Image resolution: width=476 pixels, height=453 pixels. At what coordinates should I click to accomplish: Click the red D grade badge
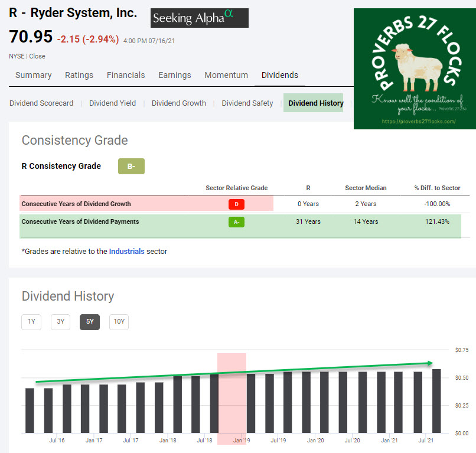[x=236, y=204]
